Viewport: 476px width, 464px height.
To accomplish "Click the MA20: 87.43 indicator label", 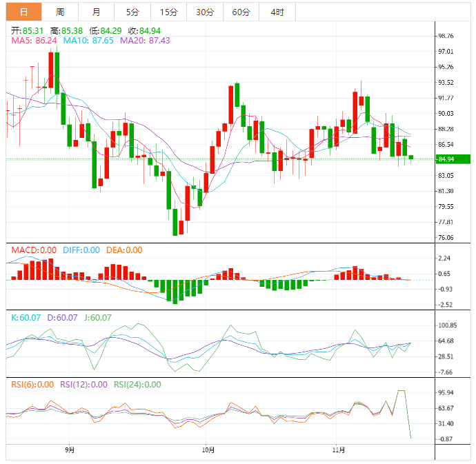I will click(x=145, y=41).
